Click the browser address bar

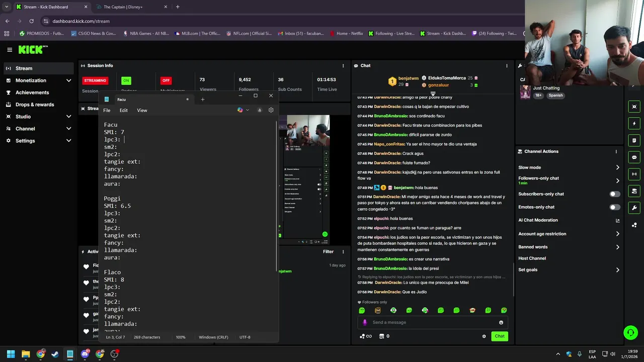(282, 21)
